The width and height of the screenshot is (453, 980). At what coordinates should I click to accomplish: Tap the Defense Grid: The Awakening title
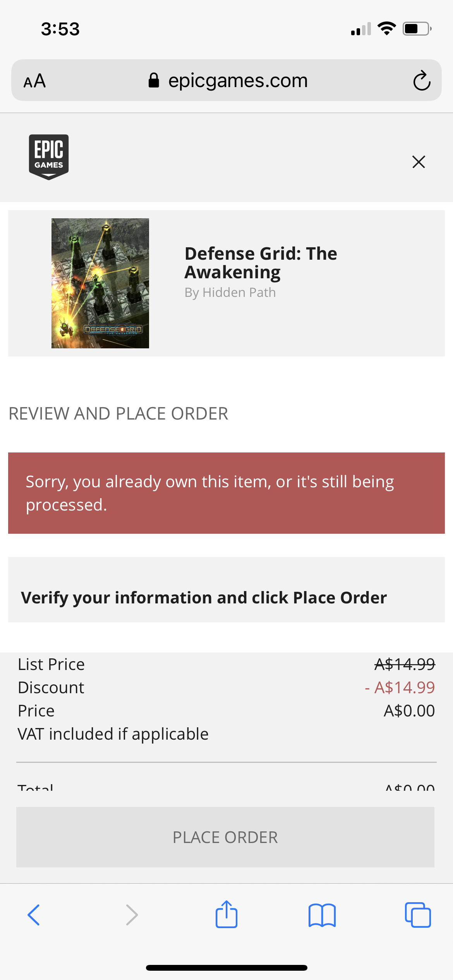tap(261, 263)
